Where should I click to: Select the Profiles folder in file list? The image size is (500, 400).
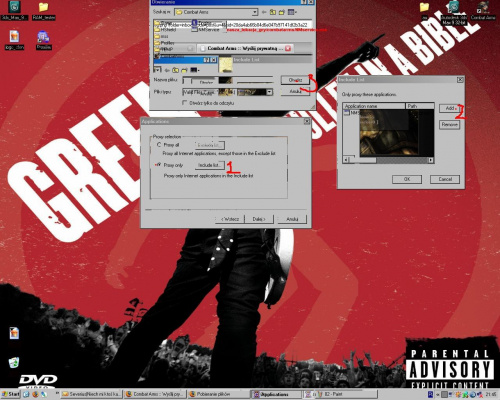(164, 43)
